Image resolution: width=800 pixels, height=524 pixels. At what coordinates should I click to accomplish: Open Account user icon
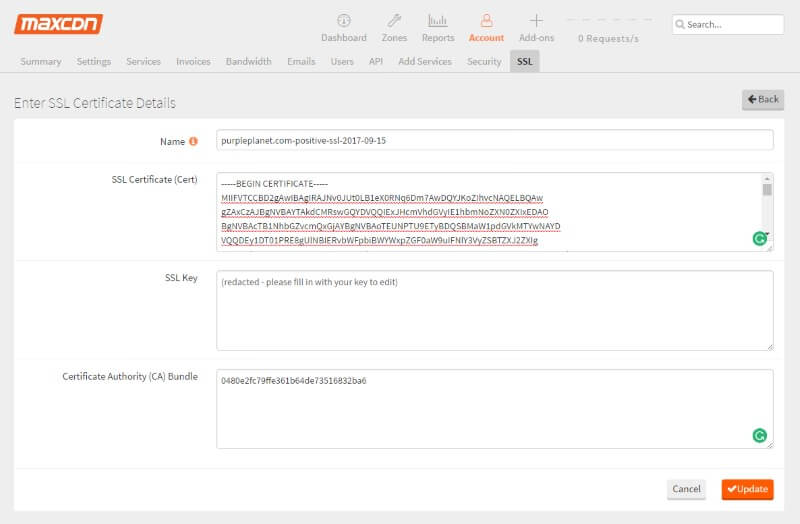point(486,21)
